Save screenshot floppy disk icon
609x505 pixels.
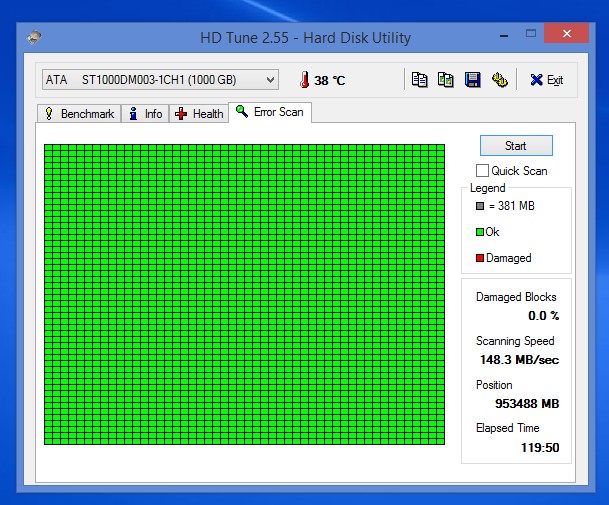click(472, 80)
